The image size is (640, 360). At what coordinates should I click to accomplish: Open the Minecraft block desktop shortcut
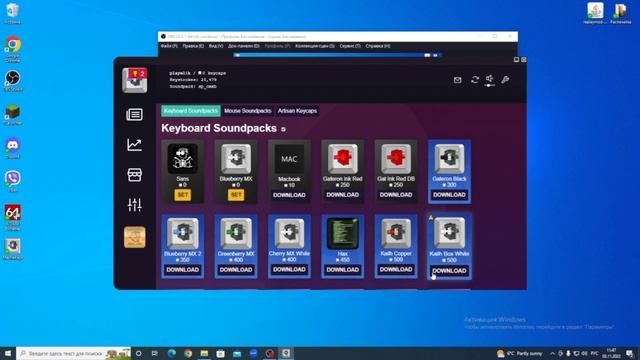click(x=13, y=114)
